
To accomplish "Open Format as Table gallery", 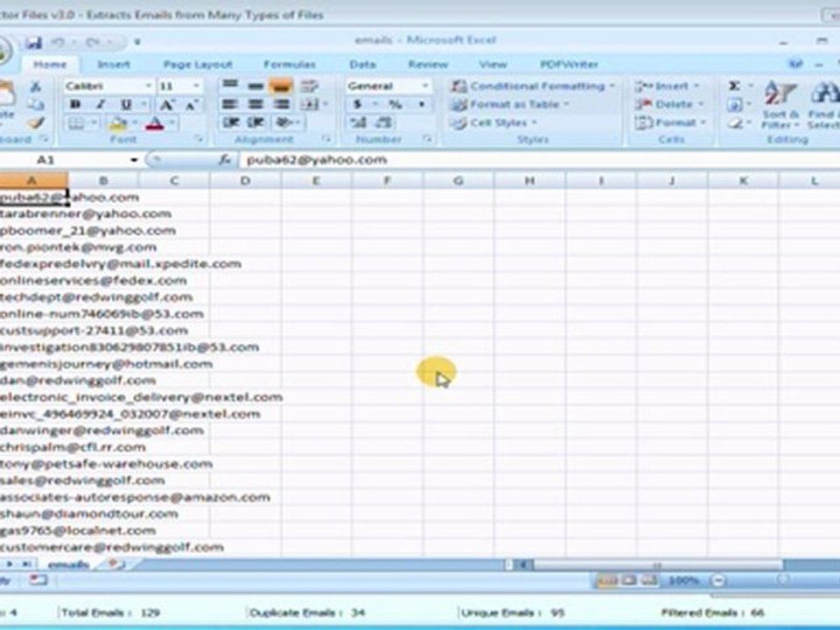I will coord(509,104).
